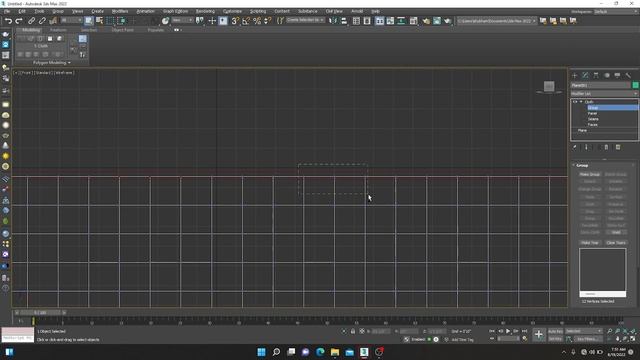Open the Display command panel tab

(618, 76)
